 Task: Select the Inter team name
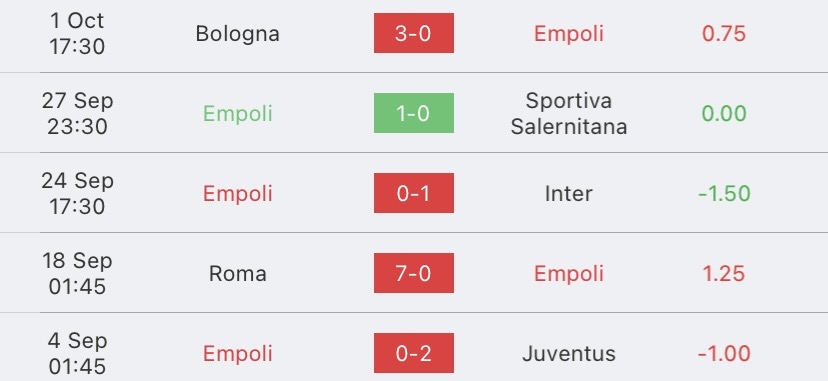[x=569, y=193]
